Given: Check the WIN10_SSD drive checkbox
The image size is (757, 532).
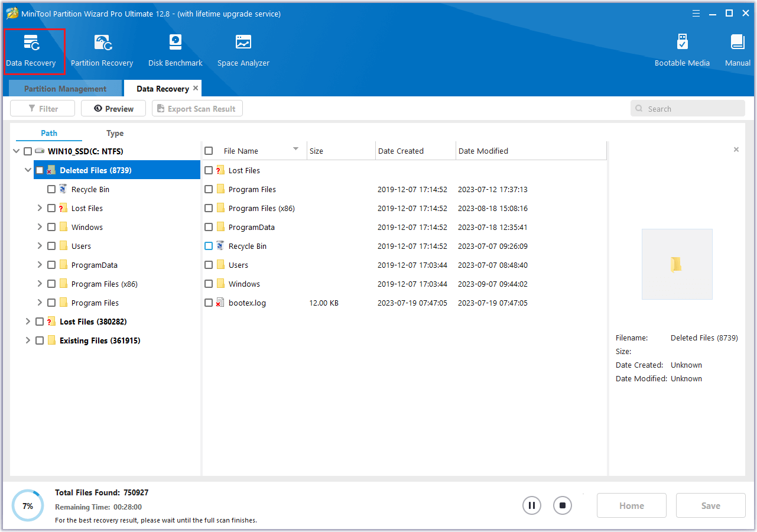Looking at the screenshot, I should coord(28,151).
